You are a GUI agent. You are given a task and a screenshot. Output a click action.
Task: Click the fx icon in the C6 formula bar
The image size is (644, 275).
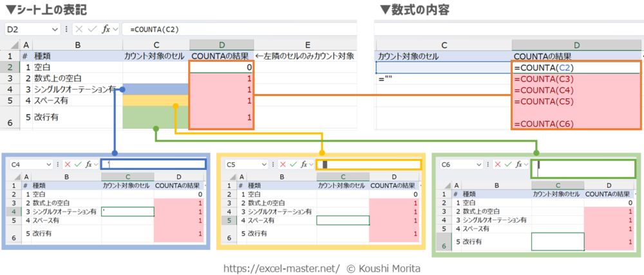(x=519, y=165)
